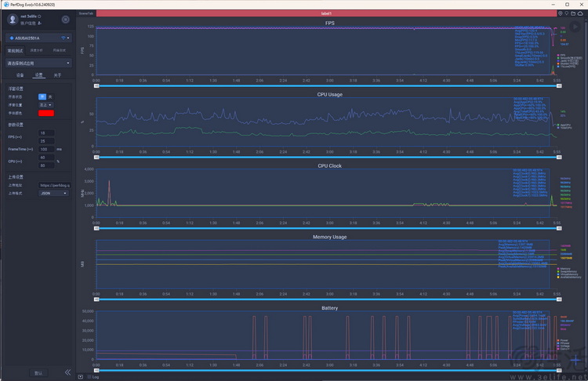
Task: Toggle the Log checkbox
Action: tap(89, 377)
